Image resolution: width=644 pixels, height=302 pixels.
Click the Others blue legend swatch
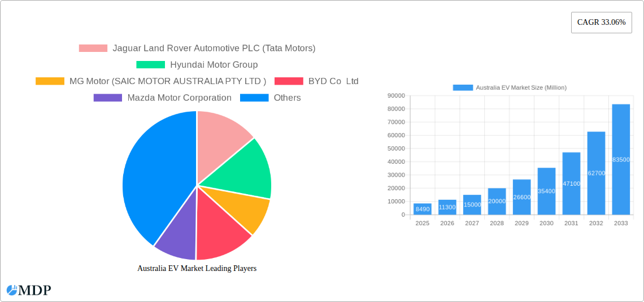point(254,98)
